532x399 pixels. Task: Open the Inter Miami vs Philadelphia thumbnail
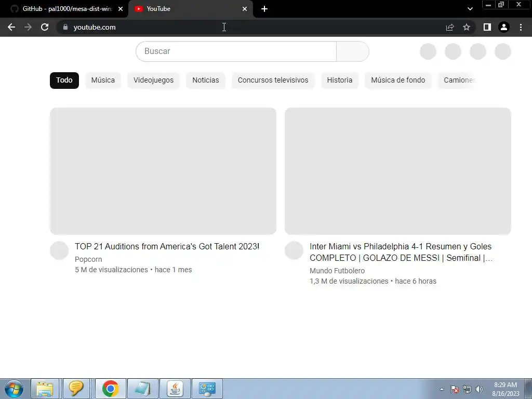click(x=397, y=171)
